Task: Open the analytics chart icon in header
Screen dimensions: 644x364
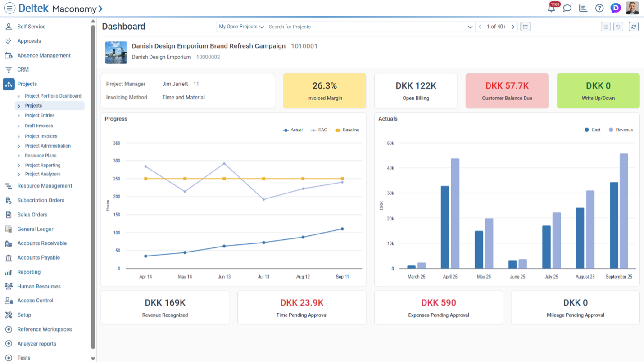Action: point(583,8)
